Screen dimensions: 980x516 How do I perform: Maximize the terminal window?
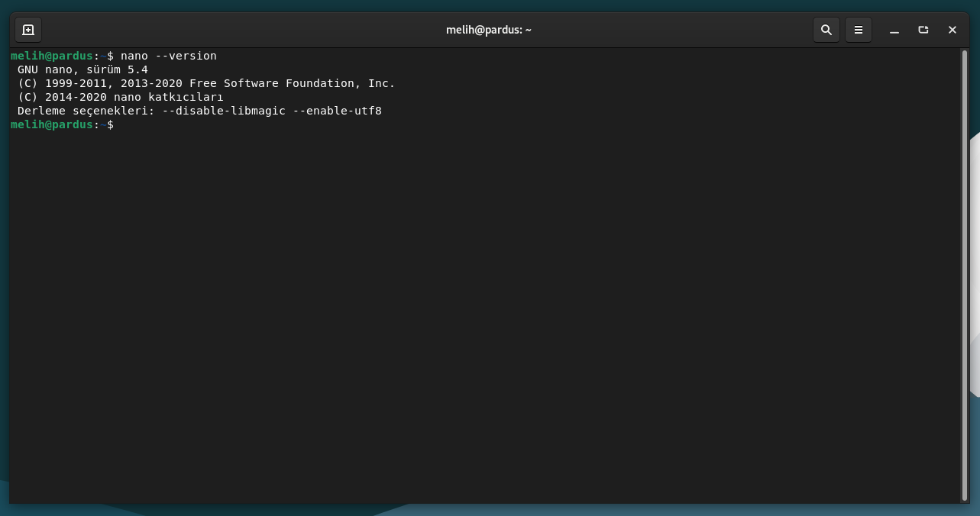[923, 30]
